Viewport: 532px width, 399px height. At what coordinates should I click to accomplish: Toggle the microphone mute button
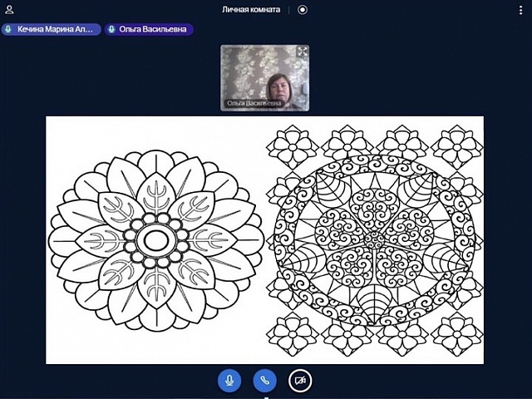click(229, 381)
